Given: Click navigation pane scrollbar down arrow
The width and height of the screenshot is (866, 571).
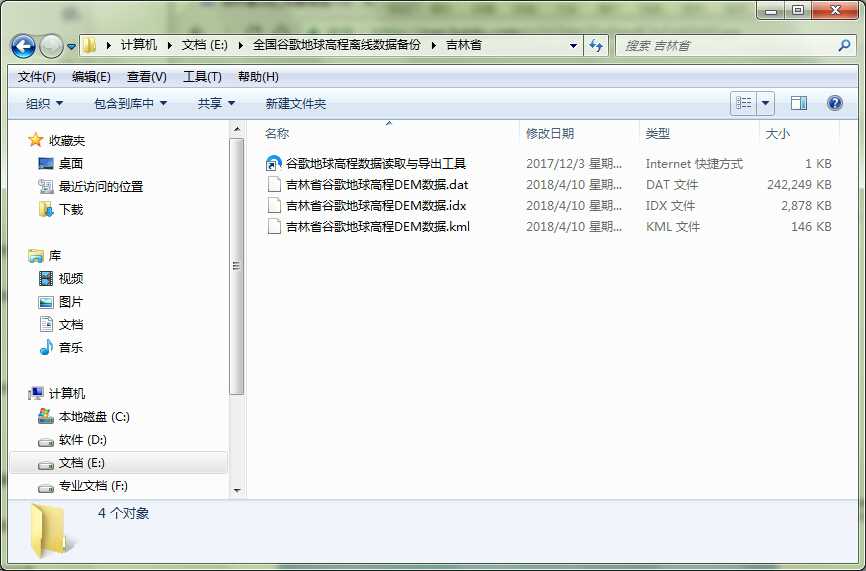Looking at the screenshot, I should click(x=237, y=490).
